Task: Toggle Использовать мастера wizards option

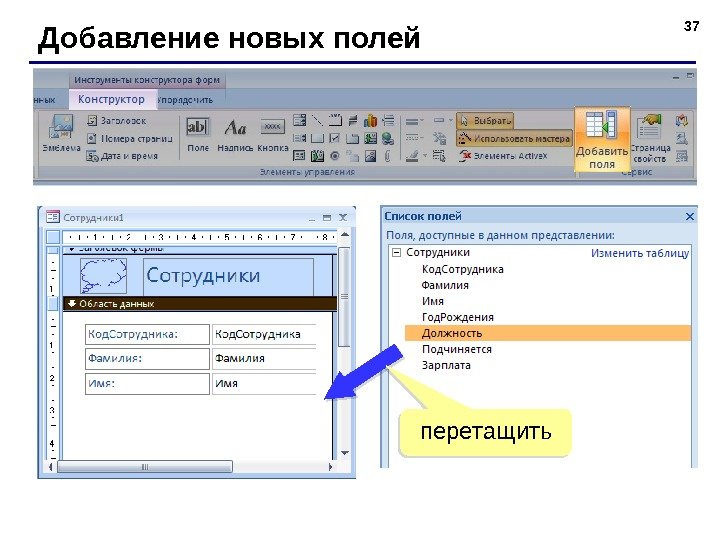Action: (x=514, y=138)
